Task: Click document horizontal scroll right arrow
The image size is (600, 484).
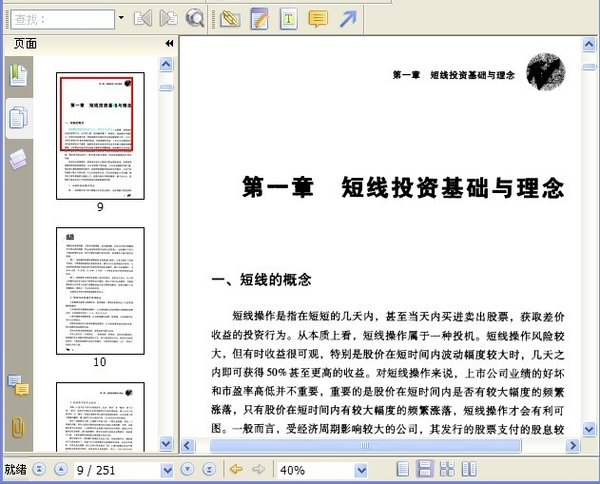Action: 573,445
